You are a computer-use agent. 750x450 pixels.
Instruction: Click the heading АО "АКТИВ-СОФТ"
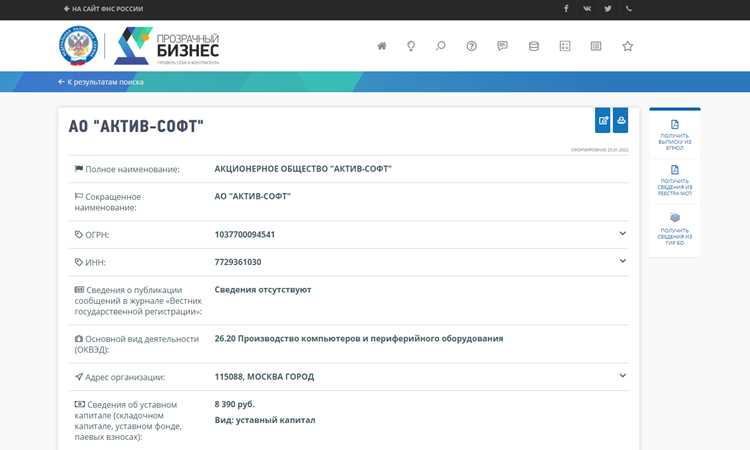[x=136, y=126]
